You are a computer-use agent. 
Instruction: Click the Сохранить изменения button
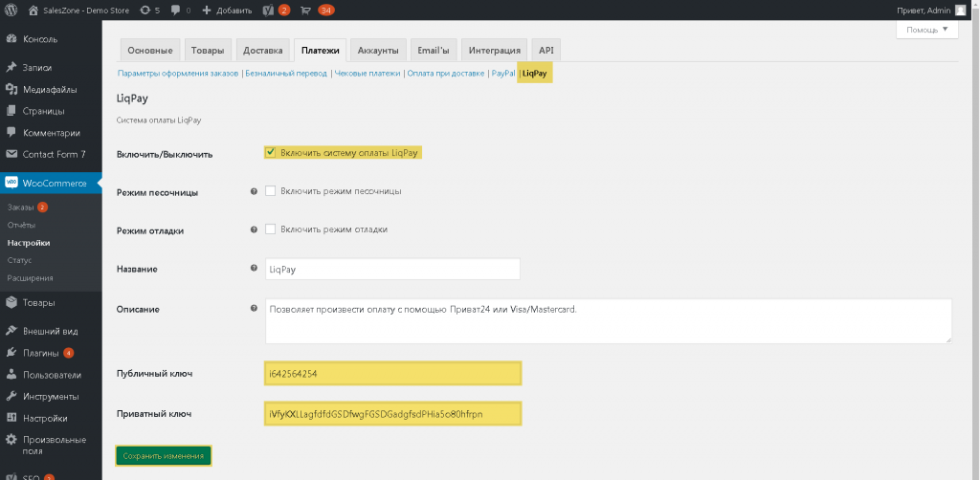164,456
